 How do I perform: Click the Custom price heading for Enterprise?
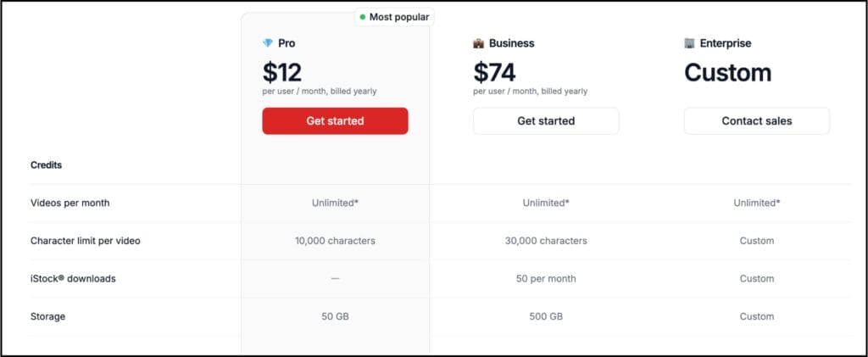(727, 73)
